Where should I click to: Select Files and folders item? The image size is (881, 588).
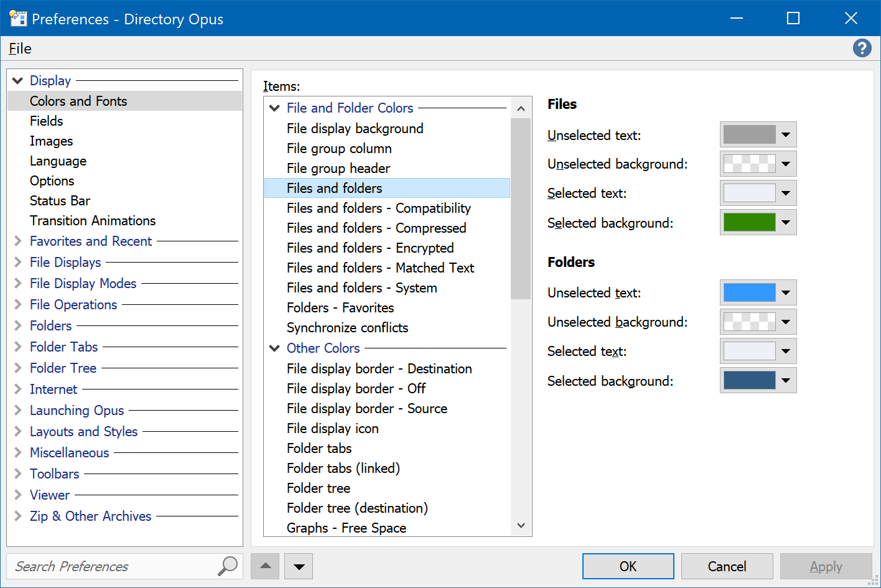tap(387, 188)
